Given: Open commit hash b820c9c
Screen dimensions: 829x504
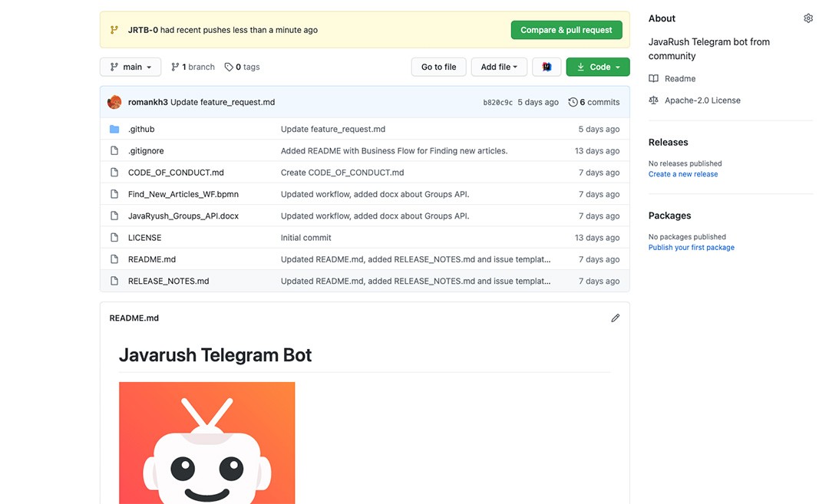Looking at the screenshot, I should (x=497, y=103).
